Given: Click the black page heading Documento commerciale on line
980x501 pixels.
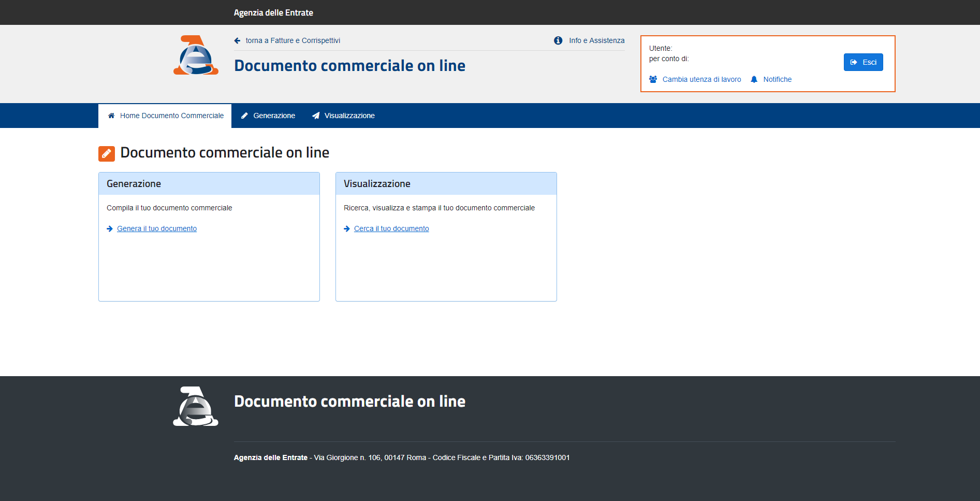Looking at the screenshot, I should [x=225, y=153].
